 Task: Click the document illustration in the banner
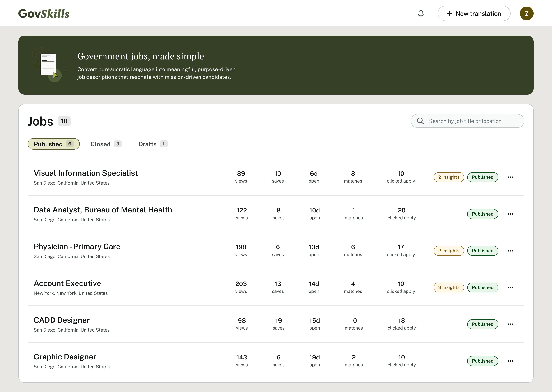48,65
